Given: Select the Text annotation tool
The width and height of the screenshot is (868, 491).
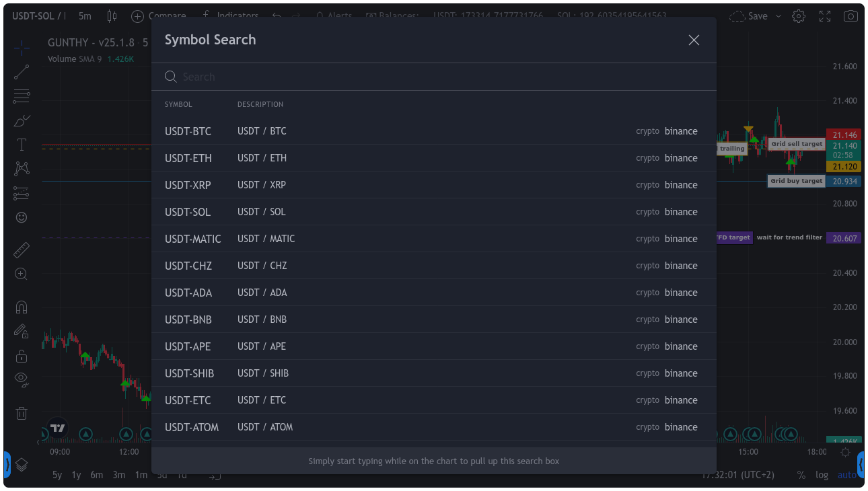Looking at the screenshot, I should click(22, 145).
